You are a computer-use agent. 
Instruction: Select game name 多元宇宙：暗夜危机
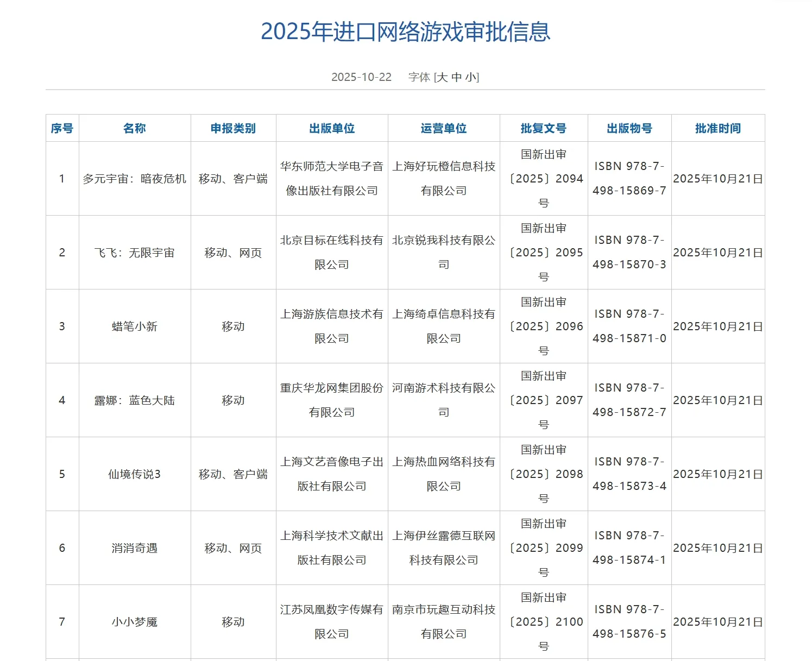135,179
